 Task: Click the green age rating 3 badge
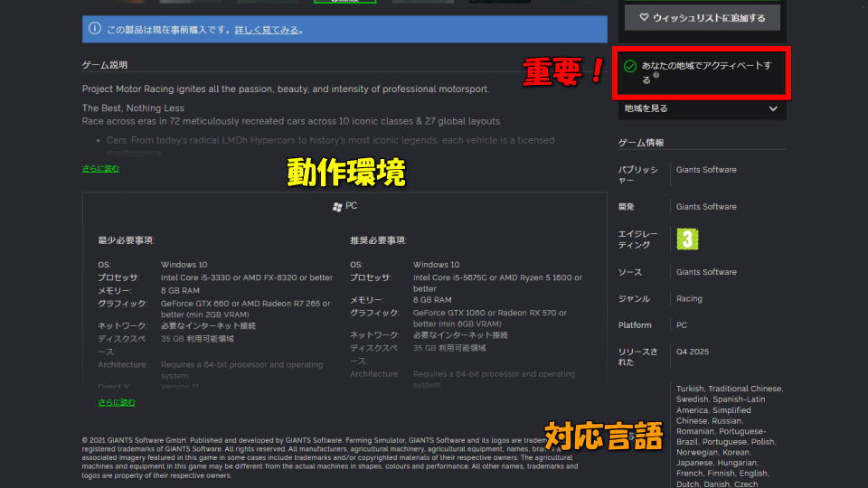687,239
